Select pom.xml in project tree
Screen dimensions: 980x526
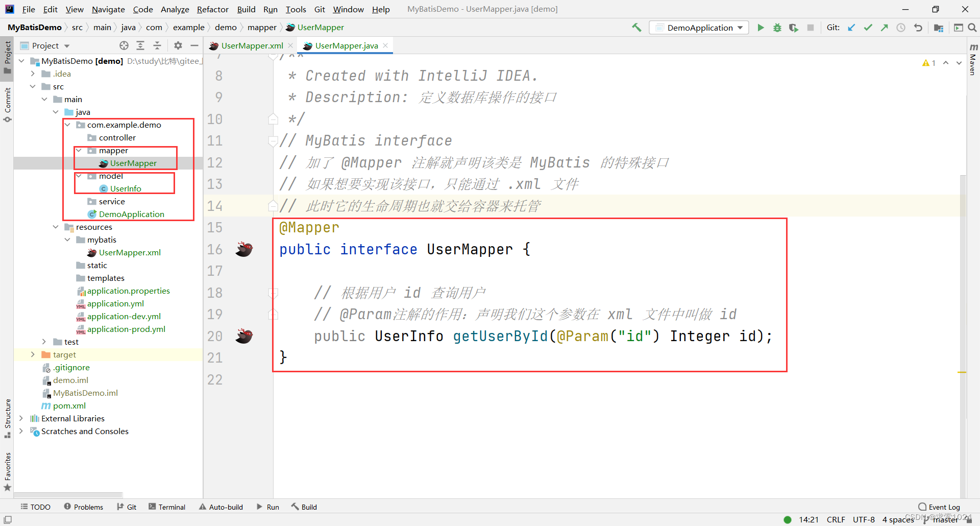pyautogui.click(x=69, y=405)
